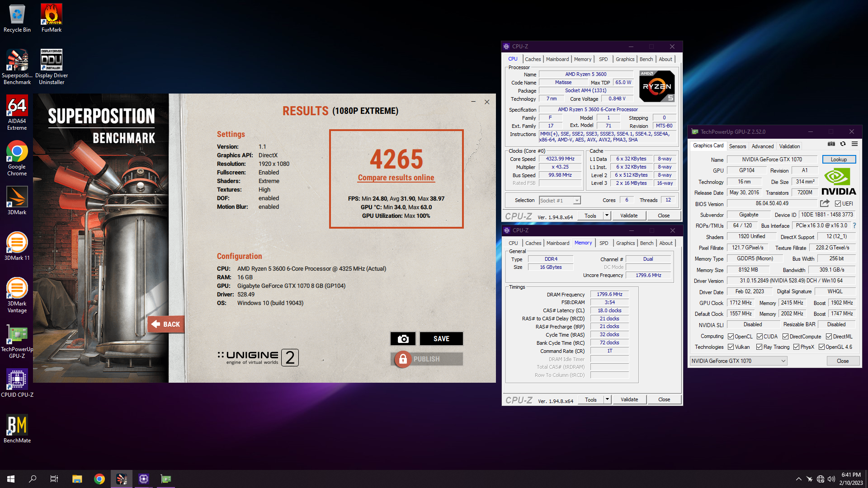The image size is (868, 488).
Task: Switch to CPU-Z taskbar icon
Action: (x=144, y=479)
